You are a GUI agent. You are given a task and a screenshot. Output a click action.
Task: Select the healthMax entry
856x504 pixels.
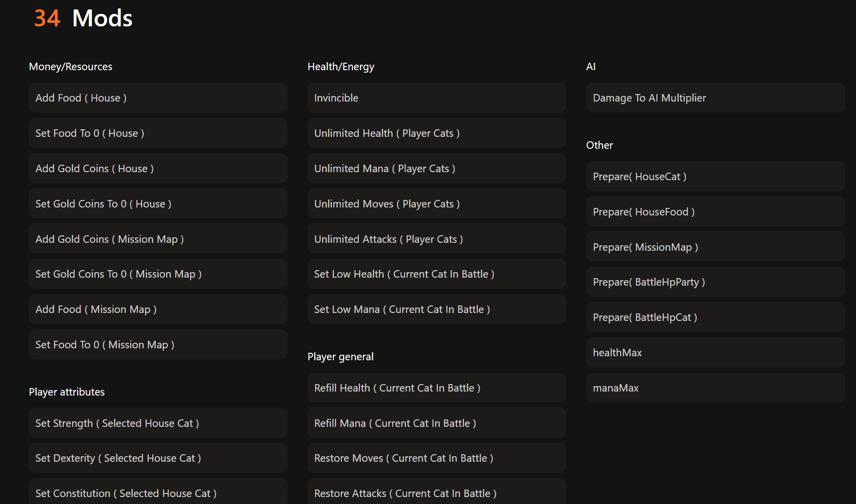pyautogui.click(x=715, y=353)
